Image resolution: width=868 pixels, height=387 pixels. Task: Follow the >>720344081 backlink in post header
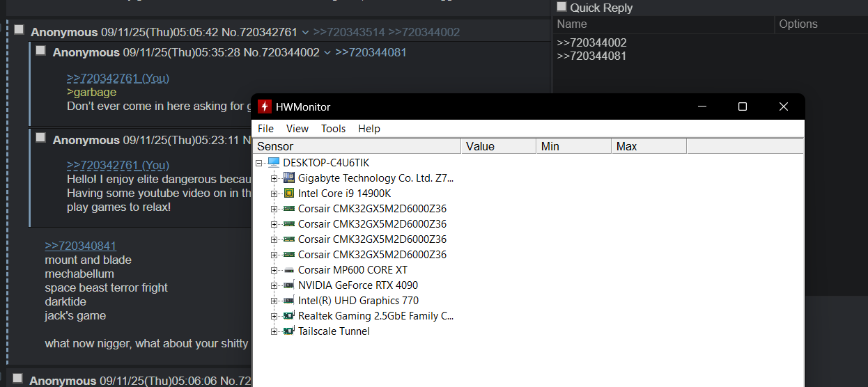click(371, 52)
